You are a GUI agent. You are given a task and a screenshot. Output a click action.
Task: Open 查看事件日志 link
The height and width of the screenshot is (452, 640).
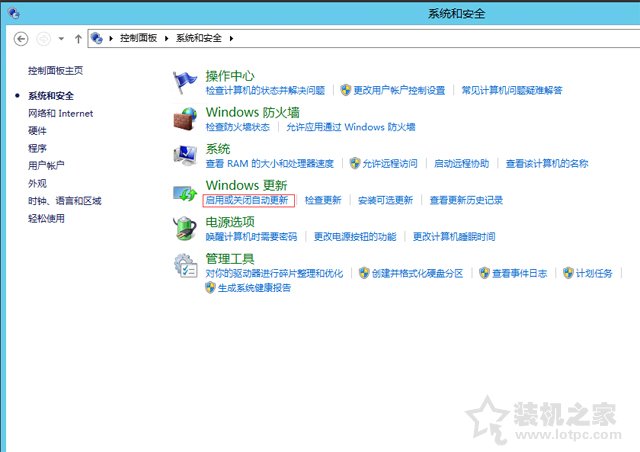[519, 273]
